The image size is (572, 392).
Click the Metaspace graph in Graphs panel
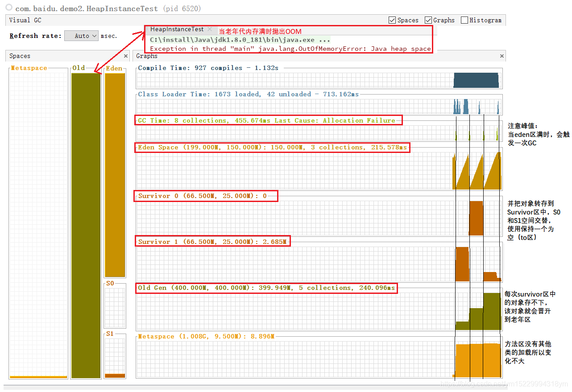click(x=319, y=359)
